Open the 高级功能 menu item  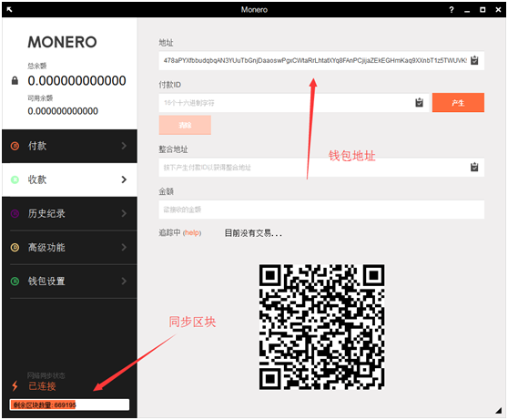pyautogui.click(x=70, y=248)
